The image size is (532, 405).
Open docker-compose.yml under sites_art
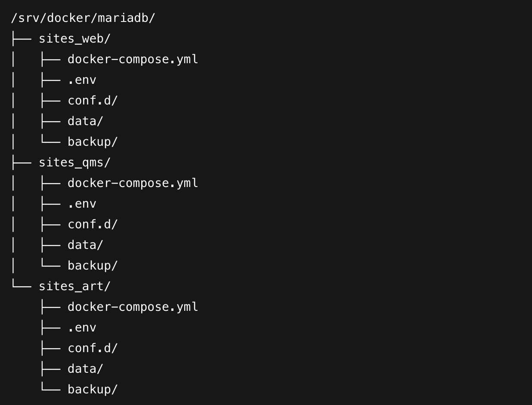[133, 307]
